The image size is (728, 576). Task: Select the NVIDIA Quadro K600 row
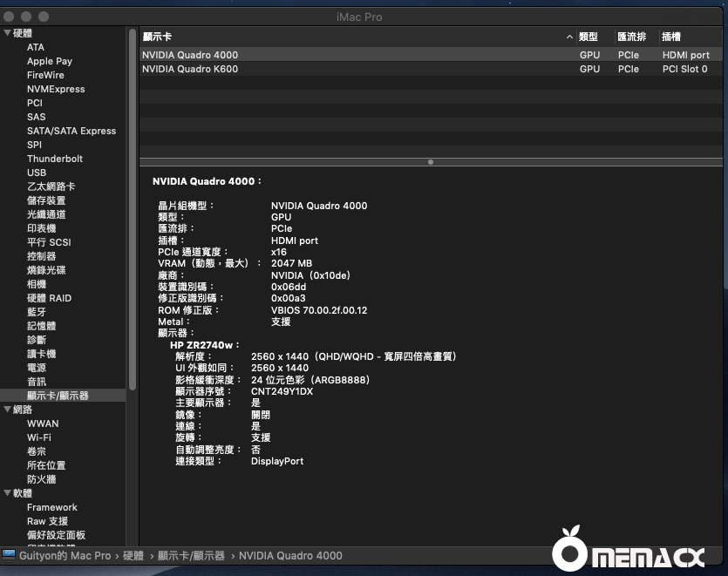190,69
